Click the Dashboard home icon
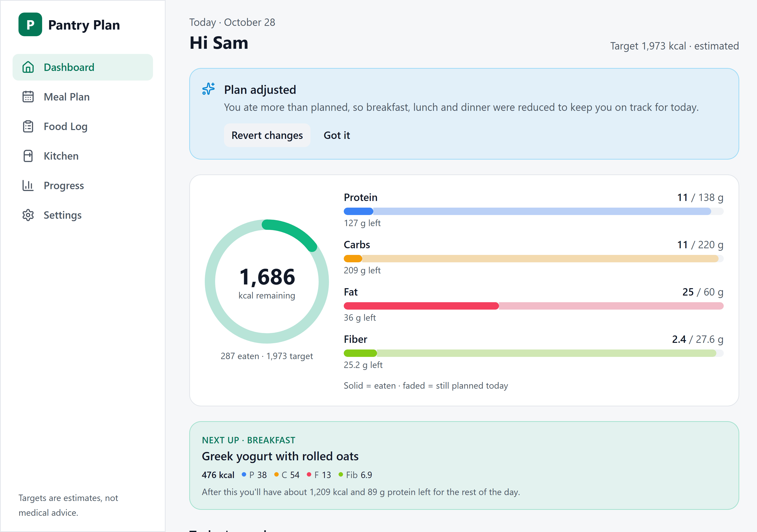 [x=28, y=67]
